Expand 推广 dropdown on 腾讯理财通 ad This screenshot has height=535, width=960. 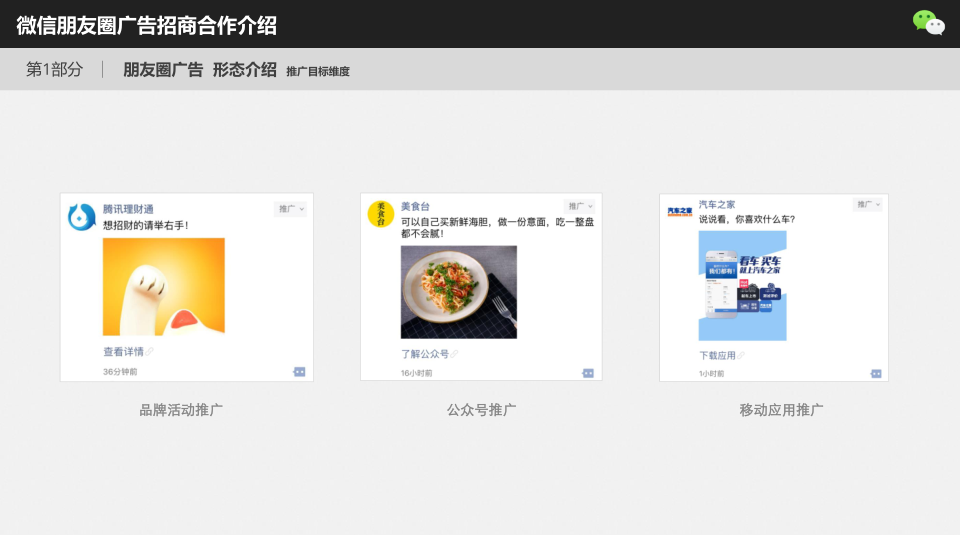[291, 209]
